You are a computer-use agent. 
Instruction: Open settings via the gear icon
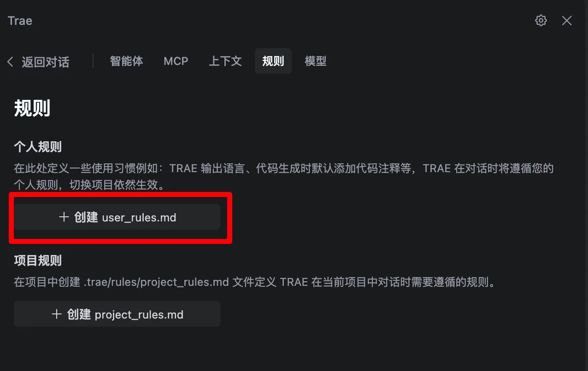[541, 20]
